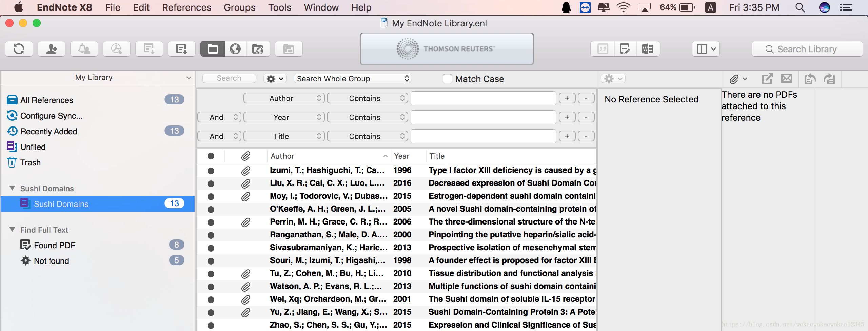Open the Contains dropdown in the Author row

click(368, 98)
